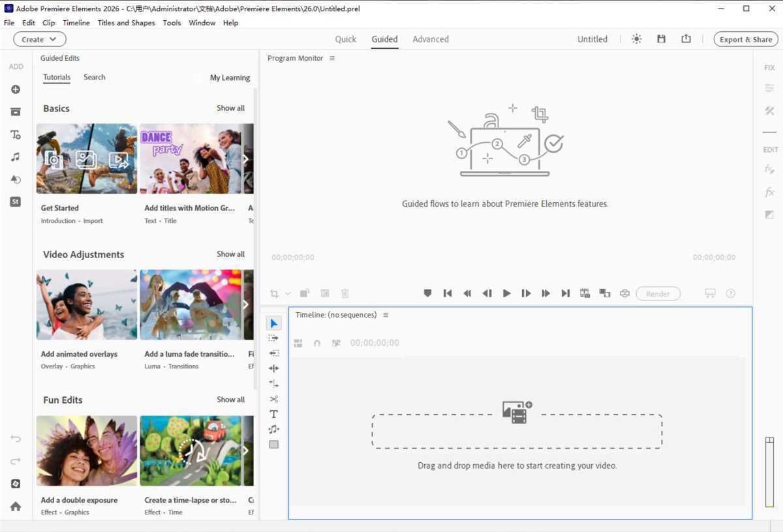Click Show all next to Fun Edits
783x532 pixels.
(231, 400)
